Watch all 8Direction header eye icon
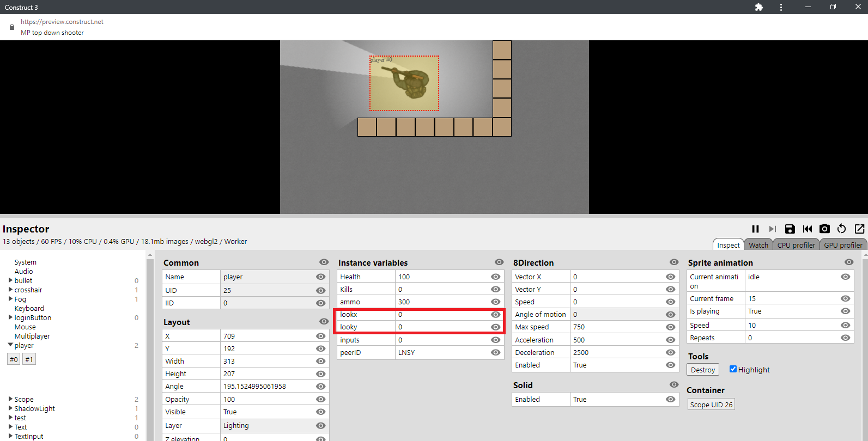The height and width of the screenshot is (441, 868). point(674,262)
